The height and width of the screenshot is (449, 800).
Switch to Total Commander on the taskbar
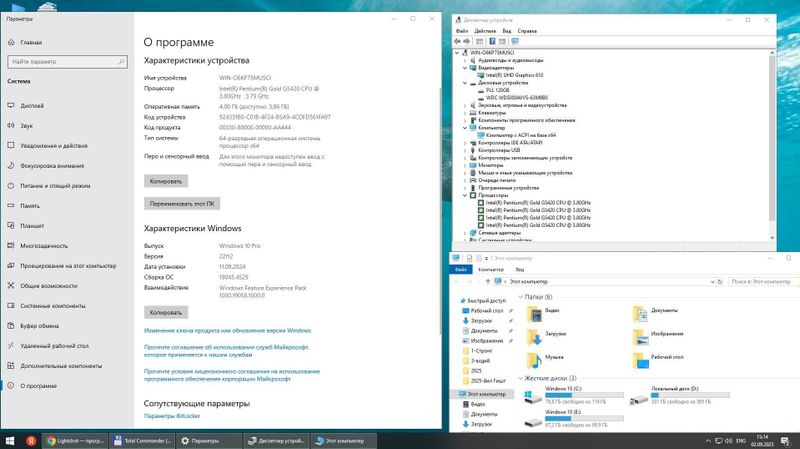[x=142, y=441]
